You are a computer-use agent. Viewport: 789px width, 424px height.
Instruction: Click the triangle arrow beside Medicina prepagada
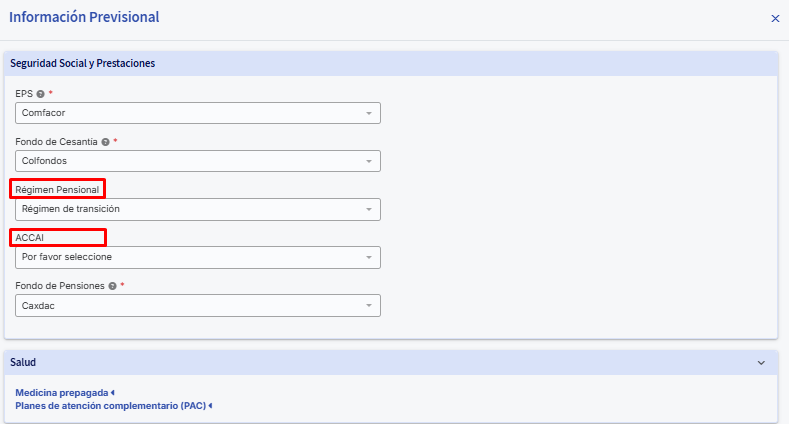pyautogui.click(x=113, y=392)
